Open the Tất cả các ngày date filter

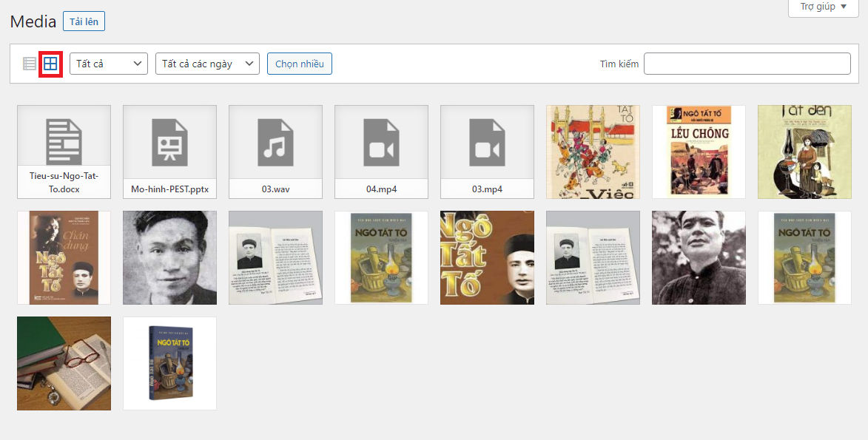point(207,64)
